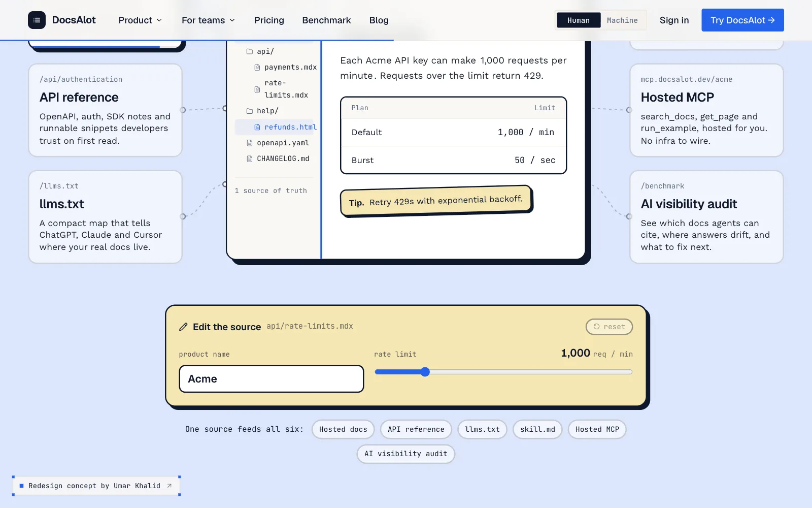This screenshot has height=508, width=812.
Task: Go to the Blog
Action: pos(379,20)
